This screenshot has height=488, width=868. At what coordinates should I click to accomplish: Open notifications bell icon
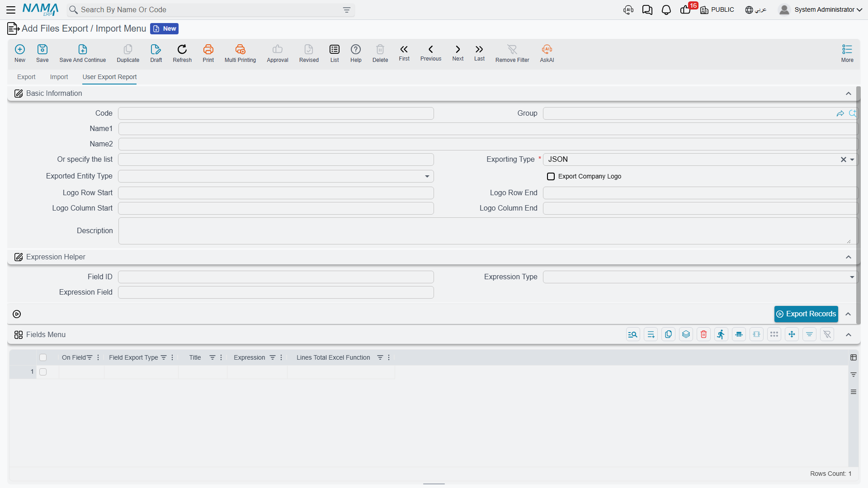[666, 9]
